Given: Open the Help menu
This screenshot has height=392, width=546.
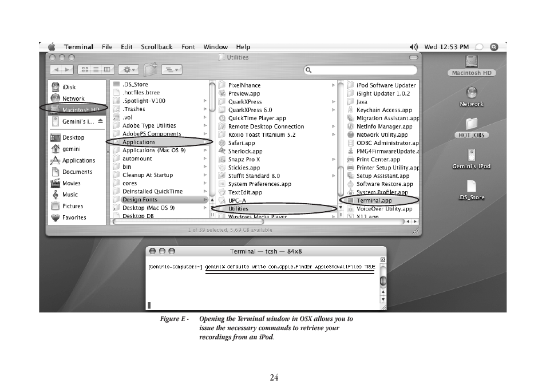Looking at the screenshot, I should pyautogui.click(x=243, y=47).
